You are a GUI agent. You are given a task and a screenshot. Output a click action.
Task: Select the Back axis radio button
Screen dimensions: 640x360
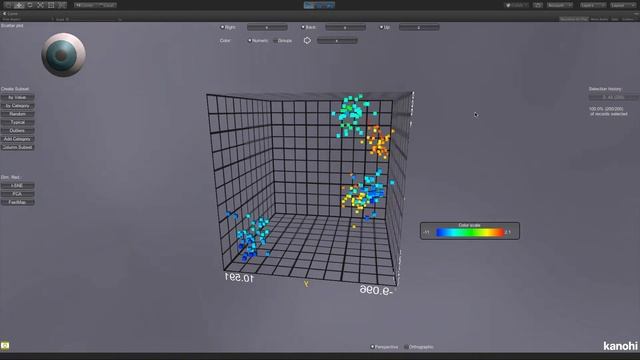pos(303,27)
